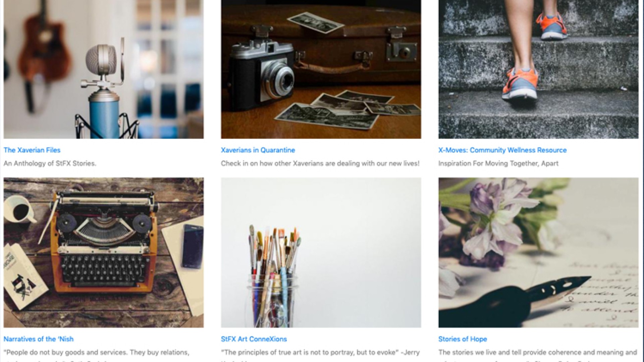Select the orange typewriter thumbnail
Screen dimensions: 644x362
(x=104, y=252)
